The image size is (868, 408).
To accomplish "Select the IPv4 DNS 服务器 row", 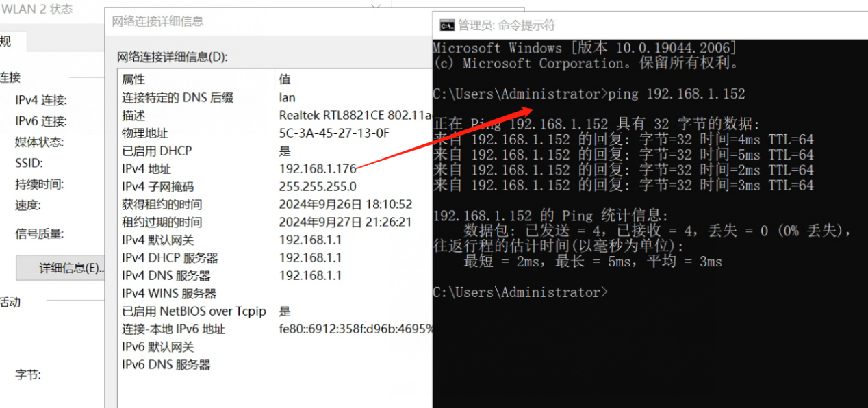I will 166,275.
